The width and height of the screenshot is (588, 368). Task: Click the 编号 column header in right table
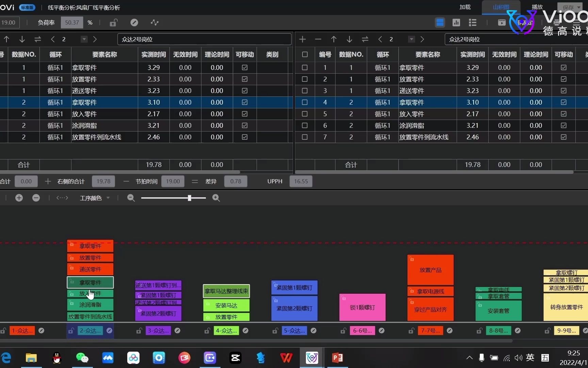[325, 55]
